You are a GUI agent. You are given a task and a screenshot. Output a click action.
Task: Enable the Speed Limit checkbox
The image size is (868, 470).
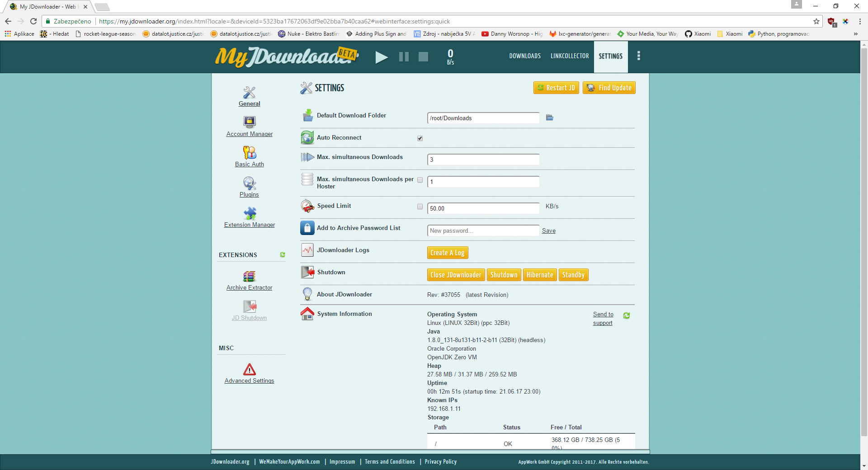click(420, 207)
